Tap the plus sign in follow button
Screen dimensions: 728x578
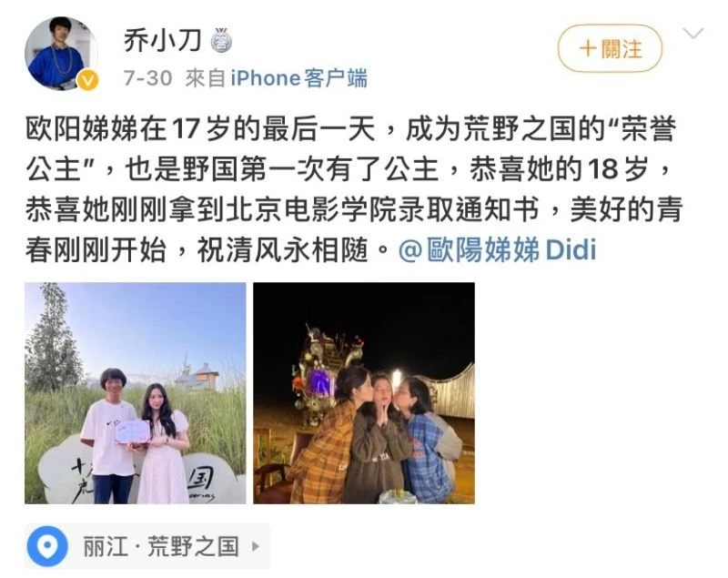[x=588, y=48]
